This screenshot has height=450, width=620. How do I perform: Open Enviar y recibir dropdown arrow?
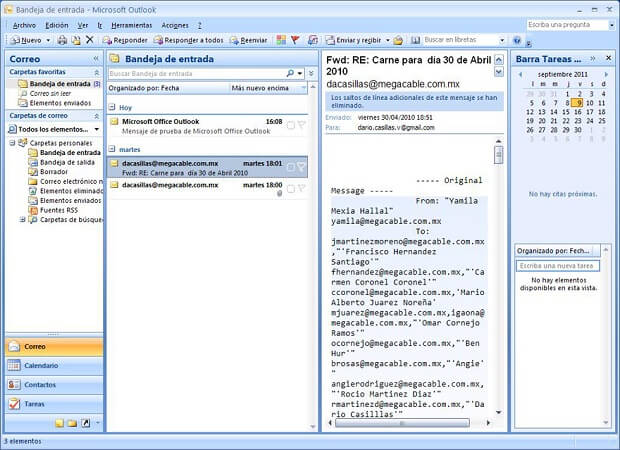pos(388,40)
